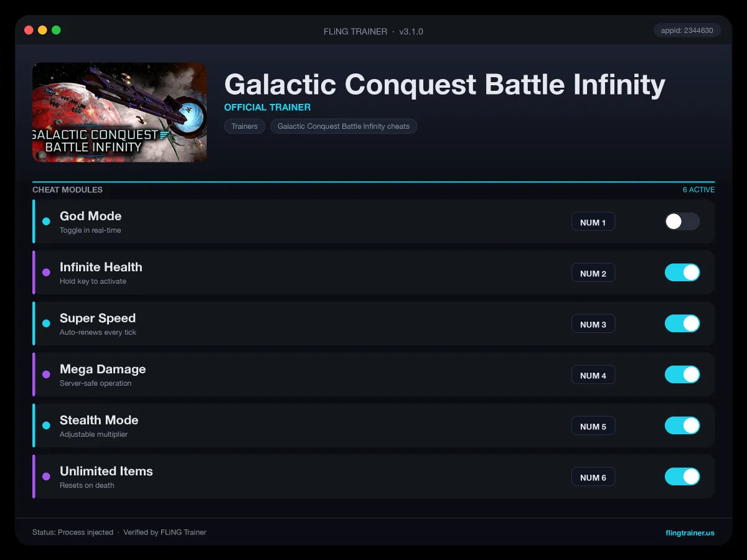
Task: Click the NUM 4 hotkey badge
Action: pyautogui.click(x=593, y=375)
